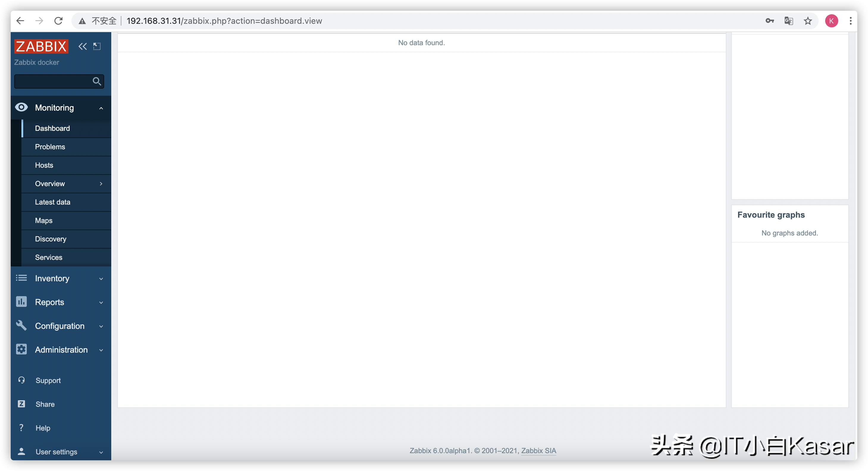
Task: Click the Share icon in sidebar
Action: click(21, 404)
